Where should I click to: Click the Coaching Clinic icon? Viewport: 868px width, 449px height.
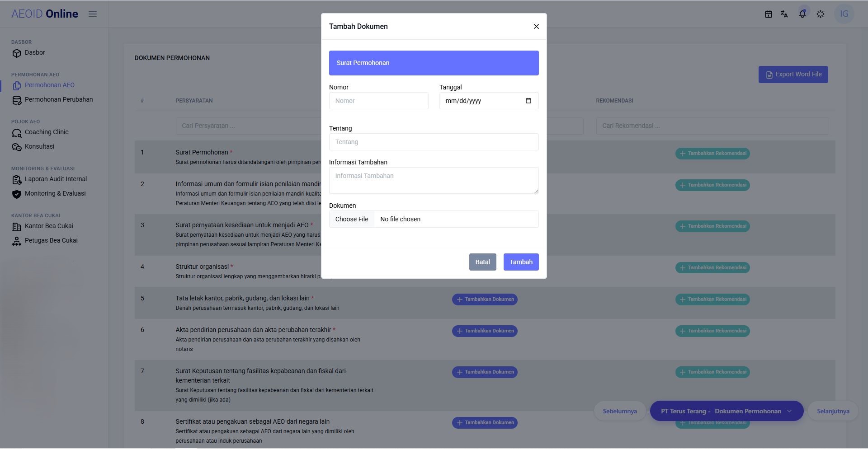click(x=17, y=133)
